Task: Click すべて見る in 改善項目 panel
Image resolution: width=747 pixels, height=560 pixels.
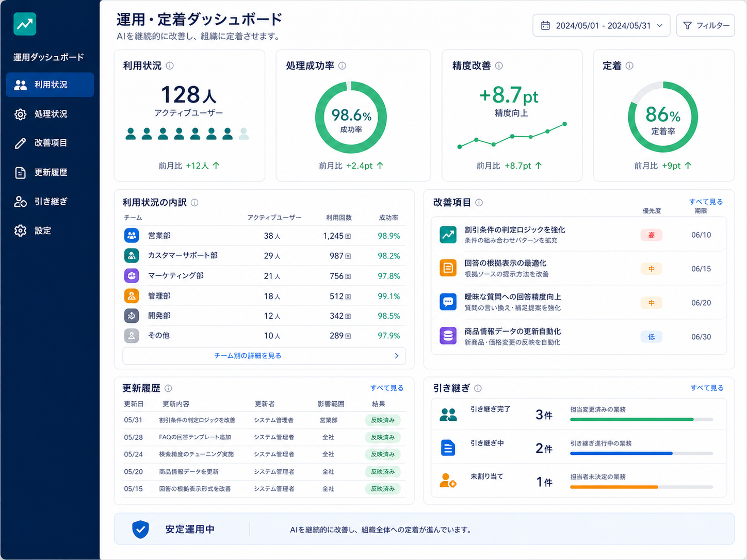Action: point(706,202)
